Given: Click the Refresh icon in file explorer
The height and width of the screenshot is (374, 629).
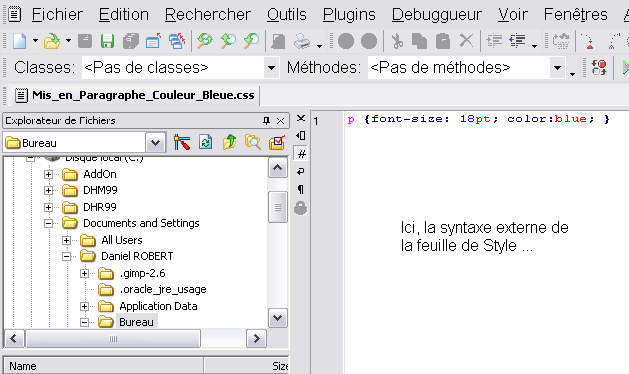Looking at the screenshot, I should [x=205, y=142].
